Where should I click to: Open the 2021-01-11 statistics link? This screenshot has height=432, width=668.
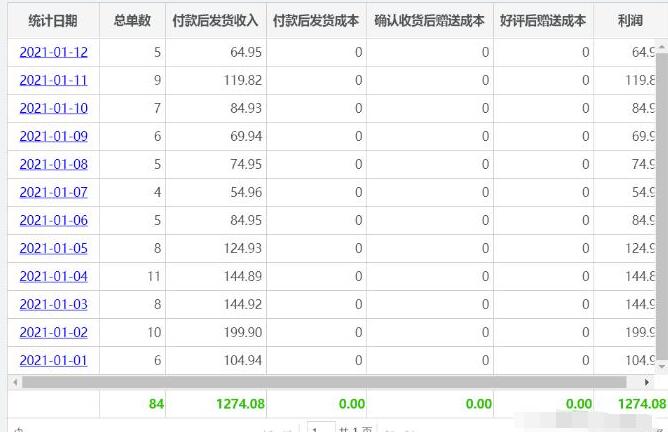[53, 80]
